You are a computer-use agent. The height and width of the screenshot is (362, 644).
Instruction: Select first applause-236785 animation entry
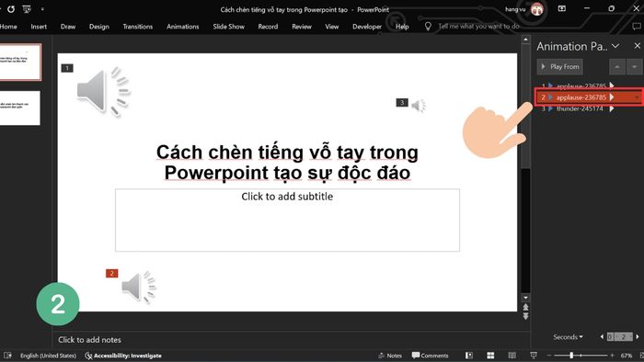581,85
